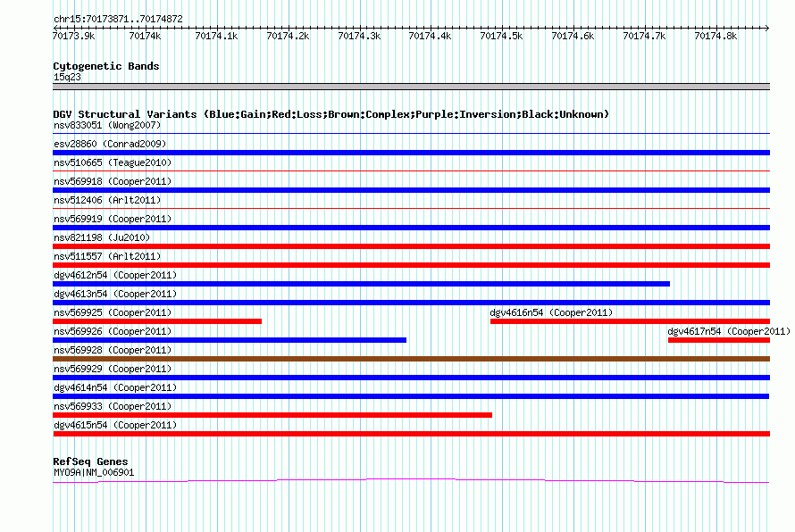Click the blue bar under dgv4612n54

click(361, 284)
